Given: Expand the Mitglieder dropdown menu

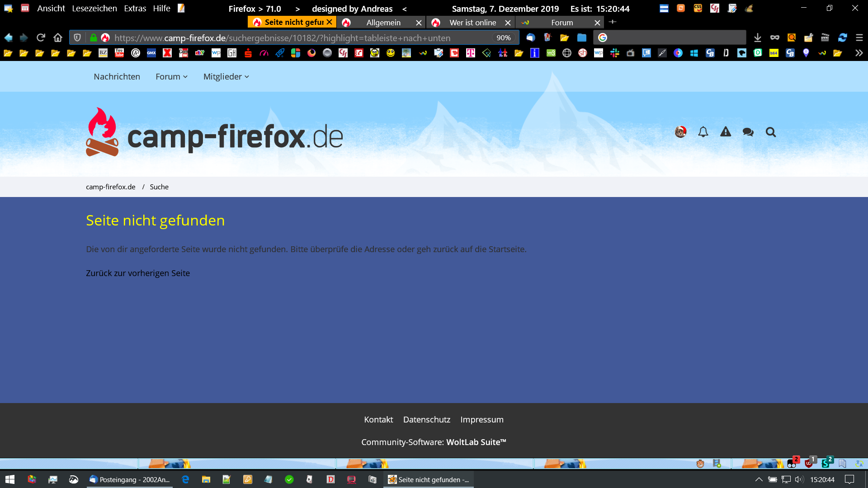Looking at the screenshot, I should click(226, 77).
